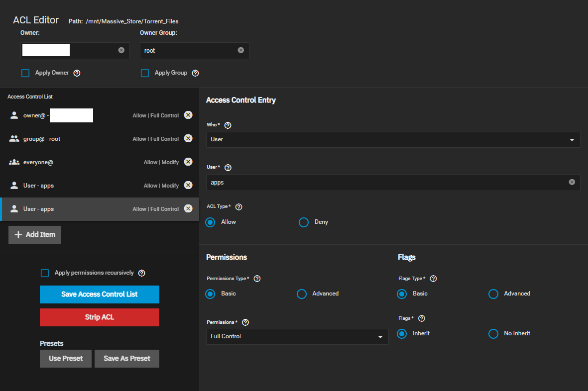The image size is (588, 391).
Task: Click the ACL Editor heading
Action: tap(36, 20)
